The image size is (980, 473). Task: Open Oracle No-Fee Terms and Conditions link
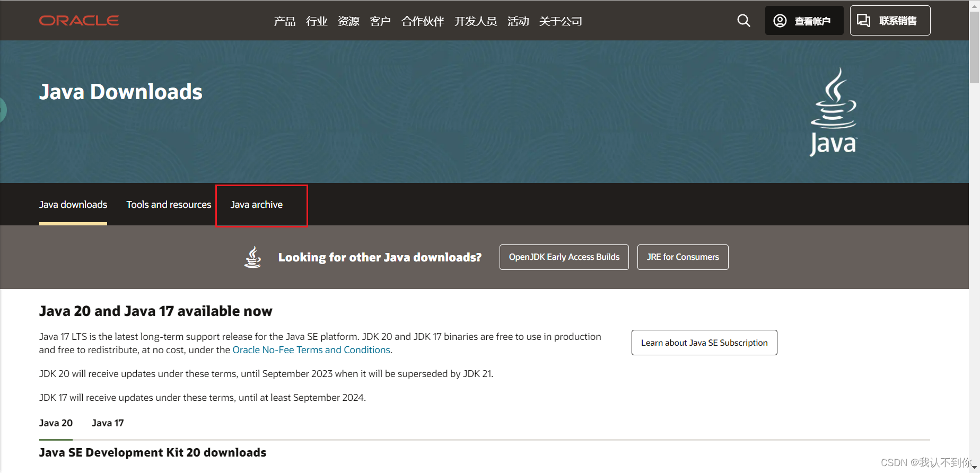(x=311, y=350)
